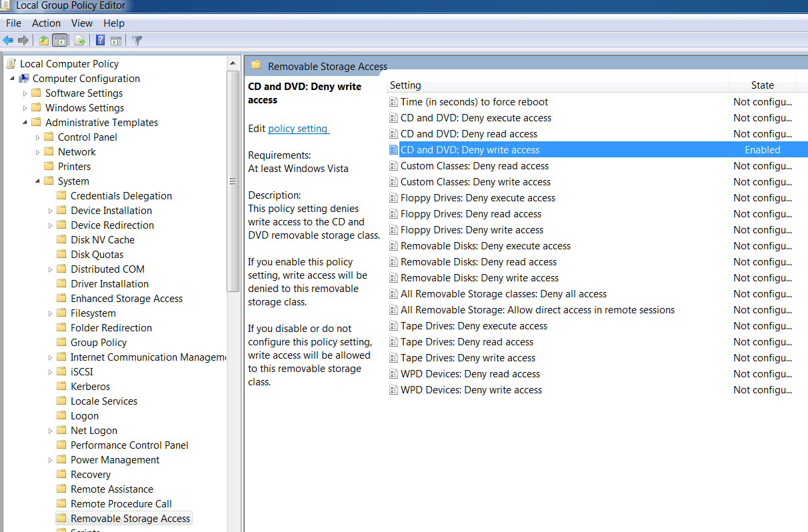Image resolution: width=808 pixels, height=532 pixels.
Task: Open the Action menu
Action: point(46,23)
